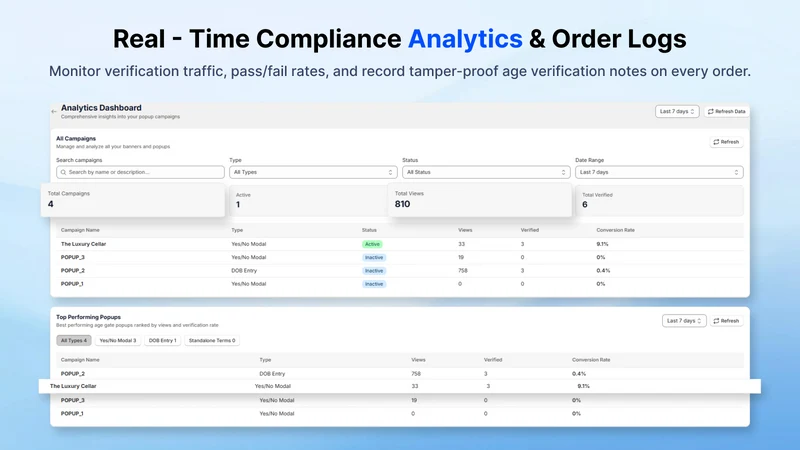Click Inactive badge in POPUP_2 row
800x450 pixels.
tap(374, 271)
